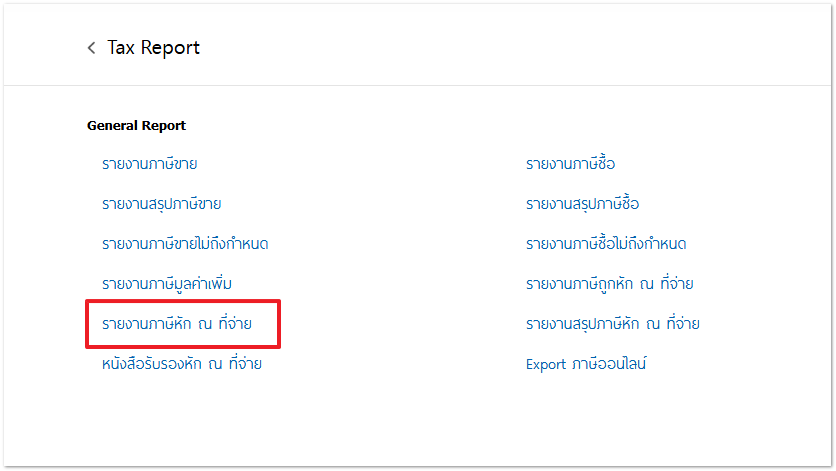836x471 pixels.
Task: Go back from the Tax Report page
Action: click(92, 48)
